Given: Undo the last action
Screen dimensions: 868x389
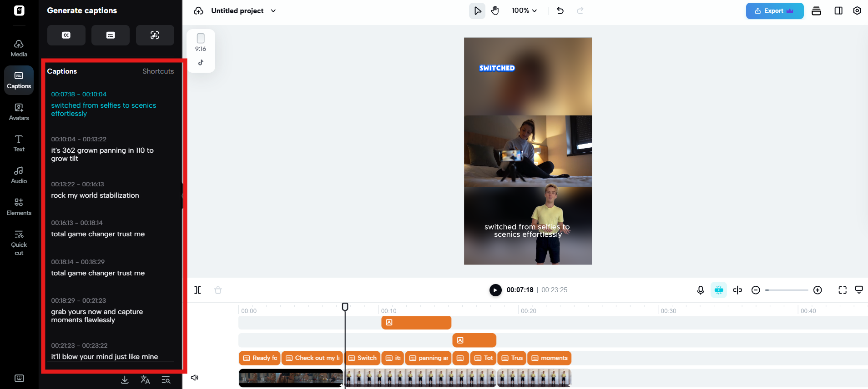Looking at the screenshot, I should point(560,10).
